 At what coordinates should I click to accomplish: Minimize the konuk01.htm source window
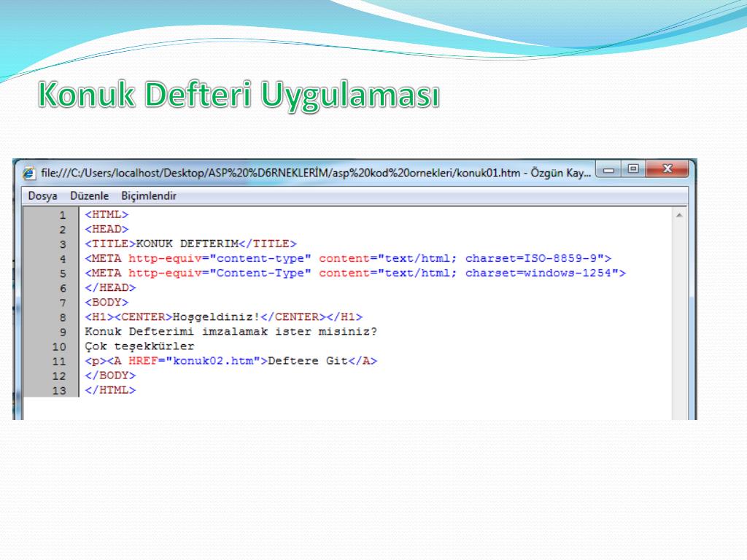pyautogui.click(x=608, y=169)
